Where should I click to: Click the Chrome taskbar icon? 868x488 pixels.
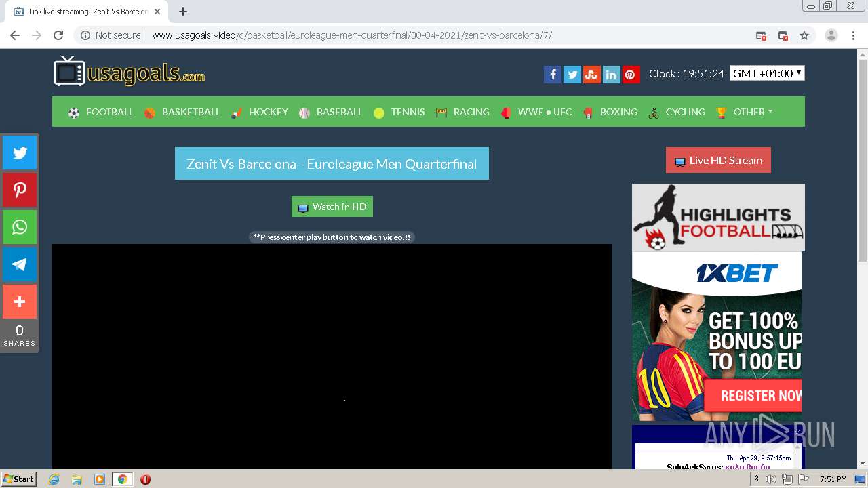pyautogui.click(x=122, y=479)
